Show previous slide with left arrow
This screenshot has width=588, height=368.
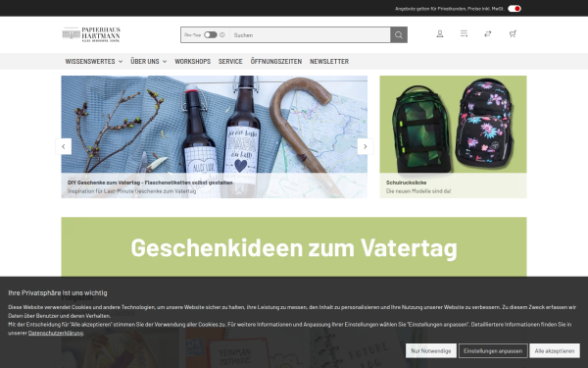(64, 146)
